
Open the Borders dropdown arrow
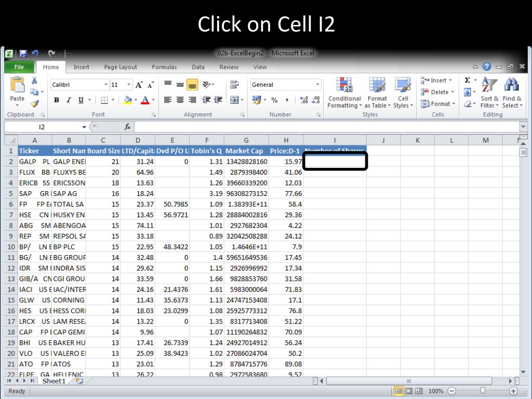[113, 100]
